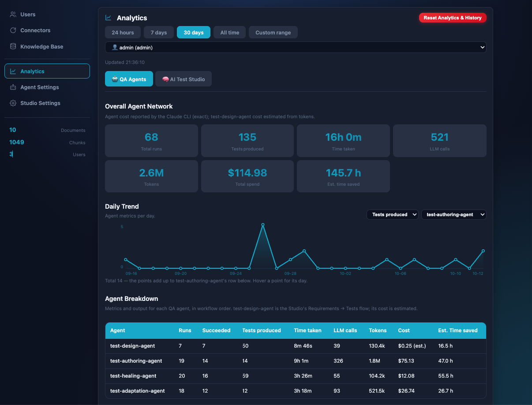The width and height of the screenshot is (532, 405).
Task: Click the $75.13 cost cell
Action: (406, 361)
